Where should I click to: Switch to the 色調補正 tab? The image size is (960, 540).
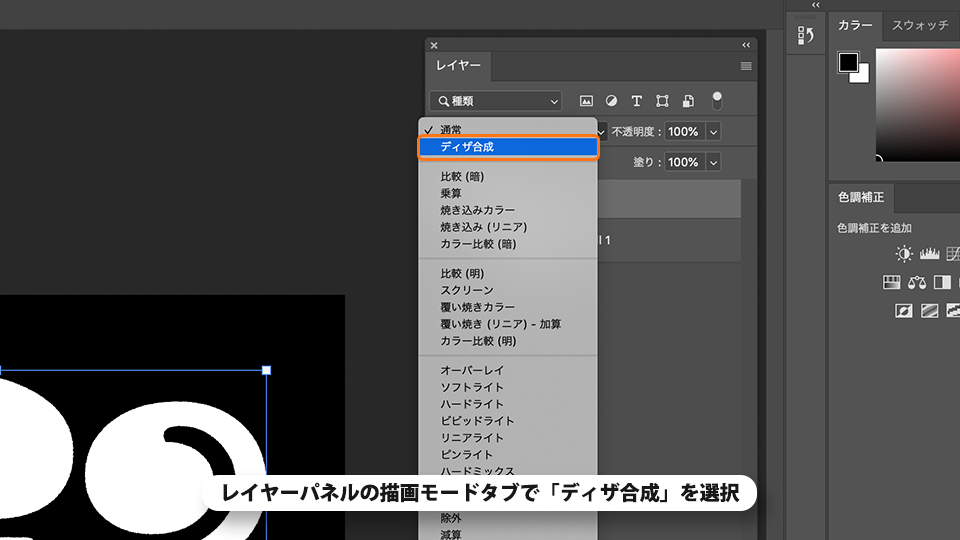861,197
